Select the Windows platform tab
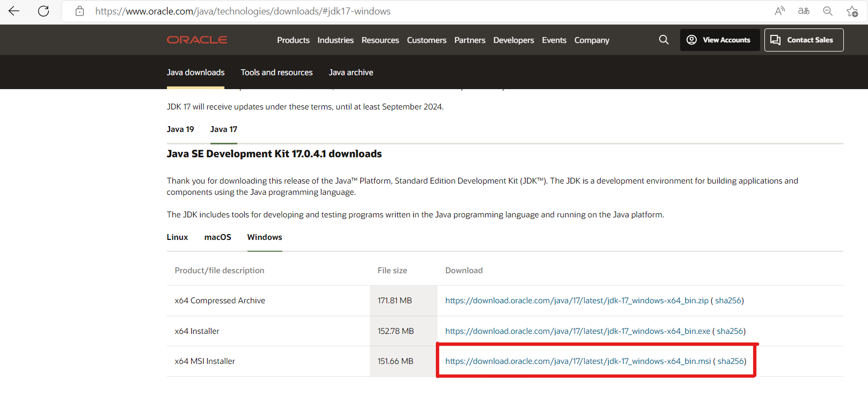The image size is (868, 401). tap(265, 237)
